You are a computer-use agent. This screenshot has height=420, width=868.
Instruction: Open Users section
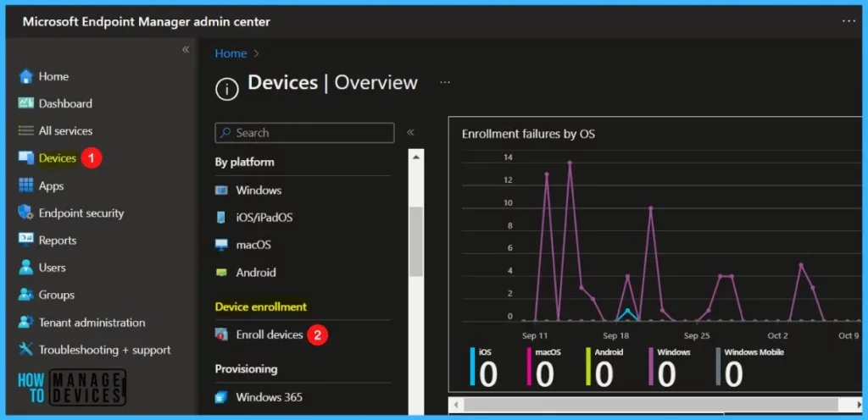(x=52, y=268)
